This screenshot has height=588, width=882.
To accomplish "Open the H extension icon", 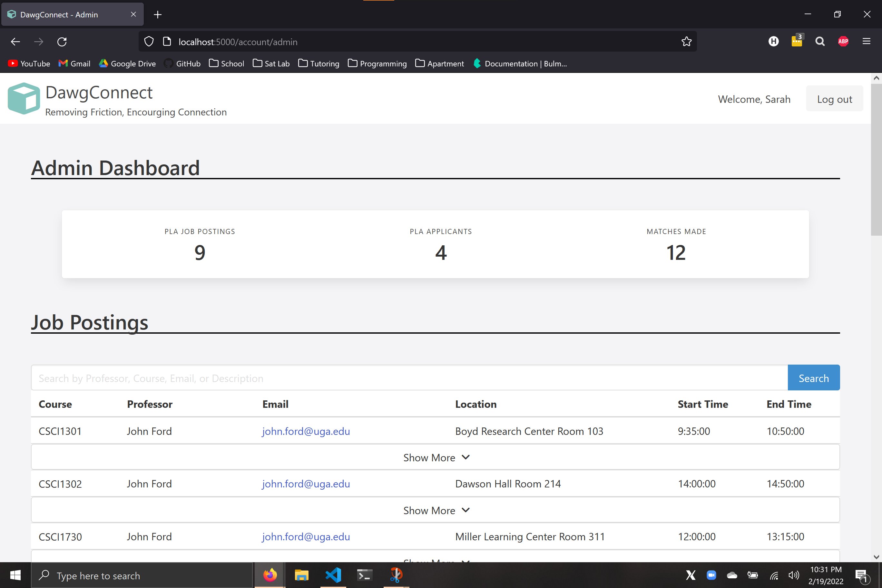I will (x=773, y=42).
